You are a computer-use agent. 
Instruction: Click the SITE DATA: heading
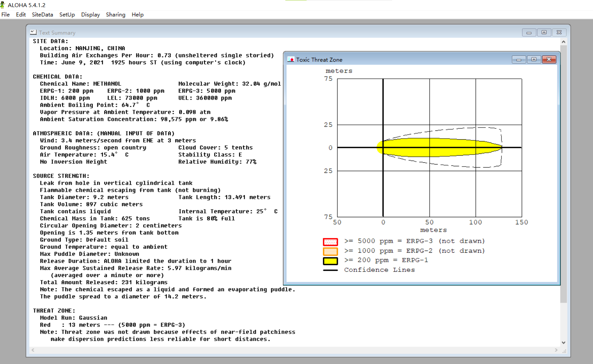pyautogui.click(x=50, y=41)
